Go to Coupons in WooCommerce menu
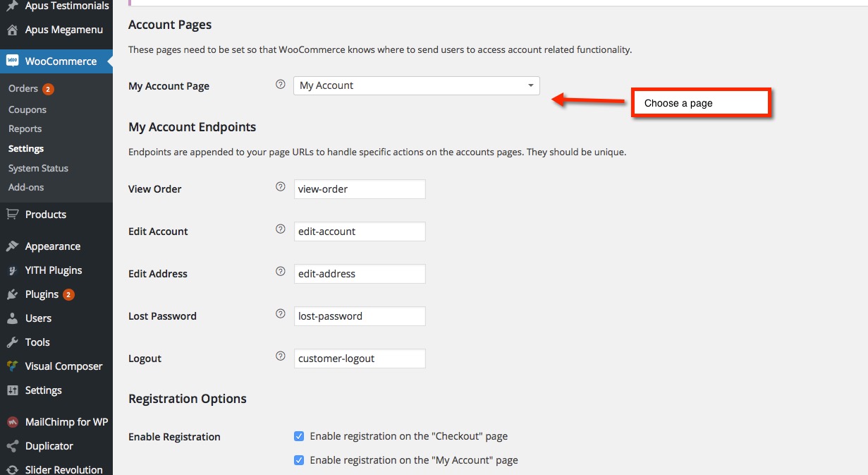Viewport: 868px width, 475px height. click(x=27, y=109)
